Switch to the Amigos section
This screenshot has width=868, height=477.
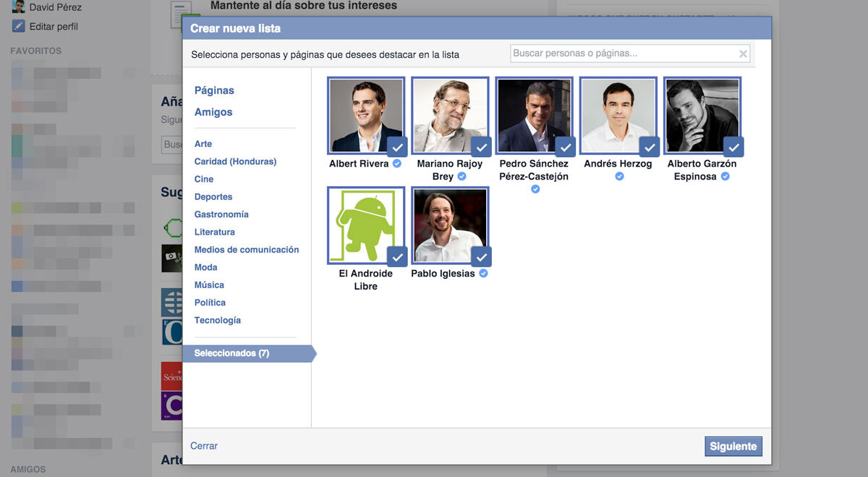pos(213,112)
